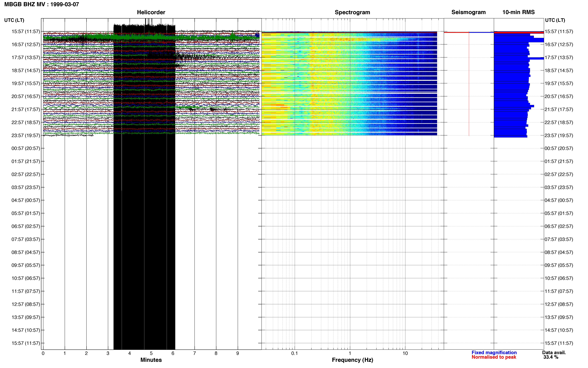Click the right '17:57 (13:57)' time label

tap(559, 57)
